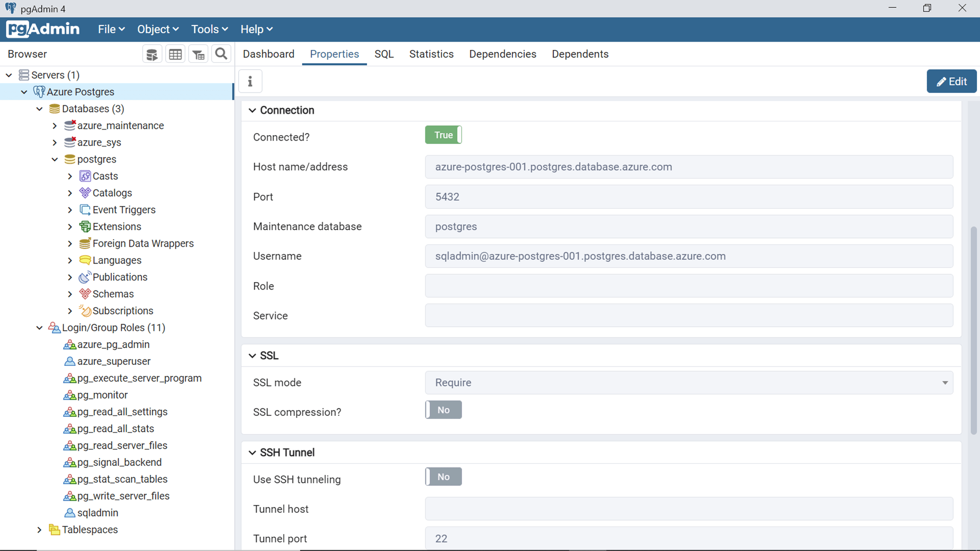Click the information icon above Connection section
The image size is (980, 551).
coord(250,81)
